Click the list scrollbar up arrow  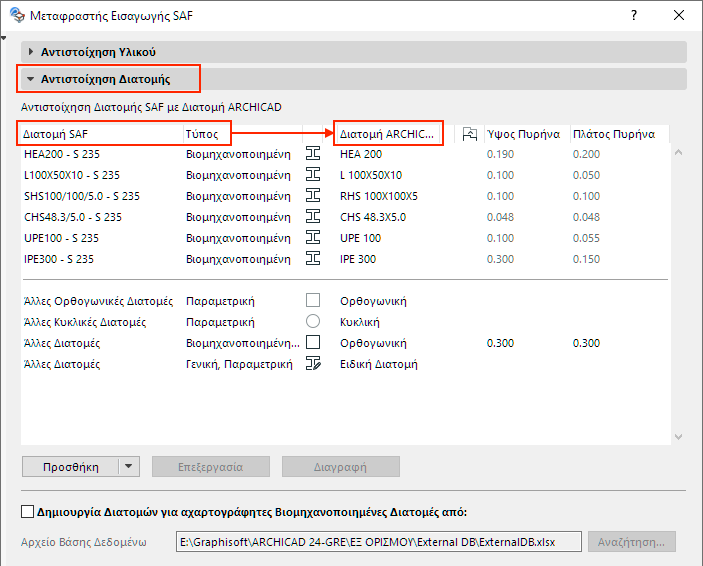pos(678,153)
